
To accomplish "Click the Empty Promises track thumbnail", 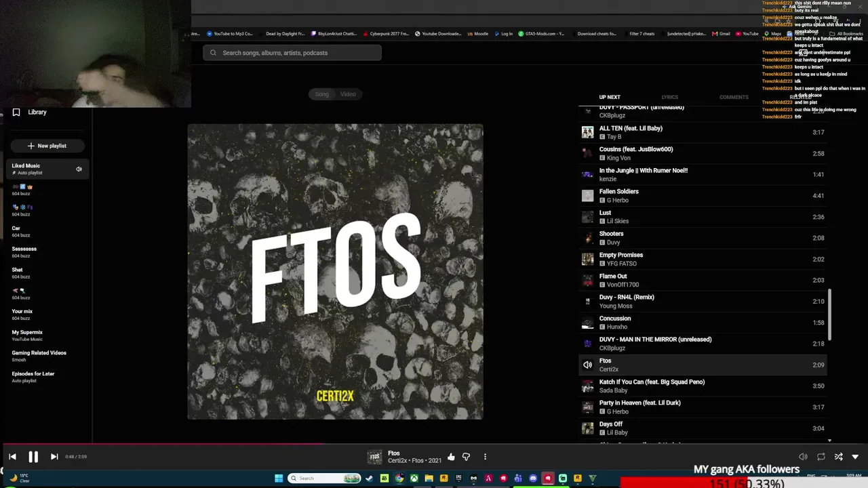I will [587, 259].
